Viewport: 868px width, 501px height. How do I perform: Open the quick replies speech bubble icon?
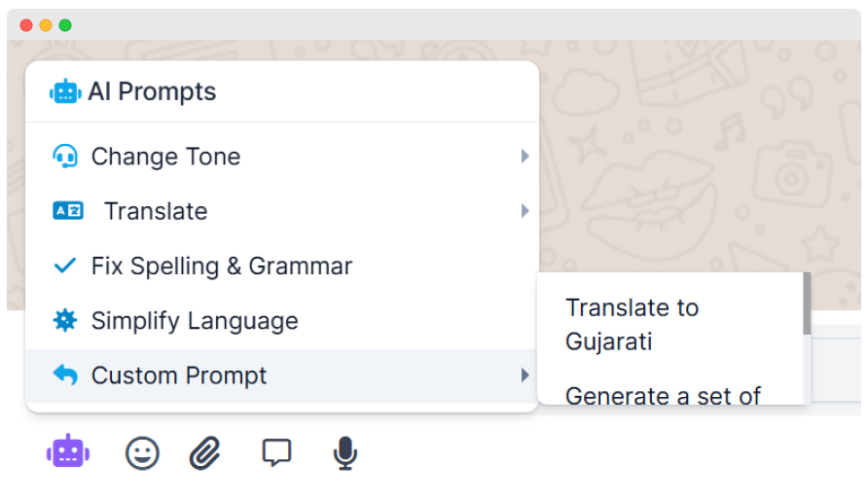tap(276, 452)
